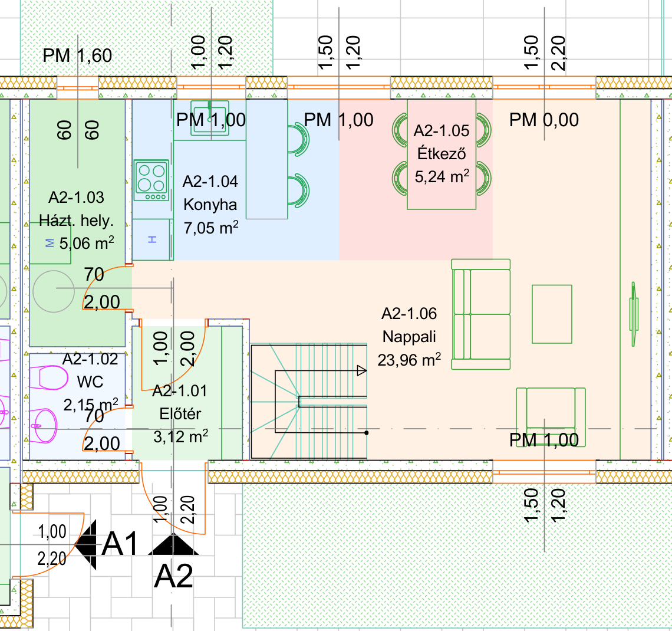
Task: Select the 23,96 m² area value
Action: [409, 360]
